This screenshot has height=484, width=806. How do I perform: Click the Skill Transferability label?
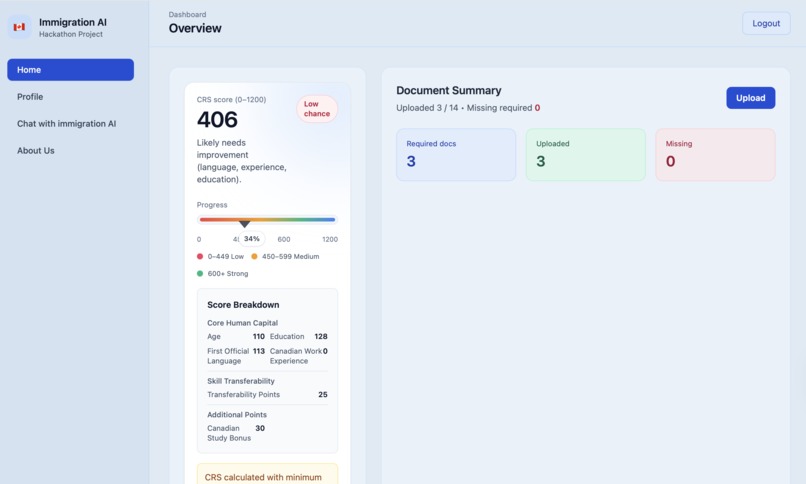[241, 381]
